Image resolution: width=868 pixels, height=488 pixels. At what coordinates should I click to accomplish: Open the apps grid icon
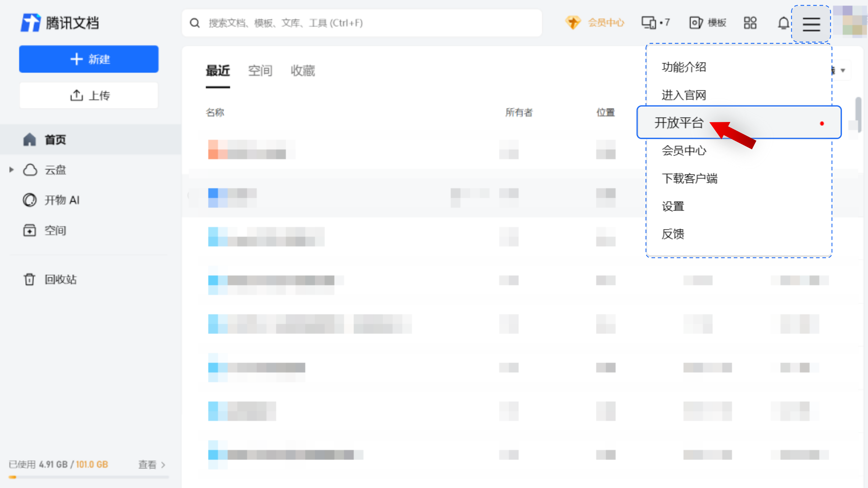click(750, 23)
